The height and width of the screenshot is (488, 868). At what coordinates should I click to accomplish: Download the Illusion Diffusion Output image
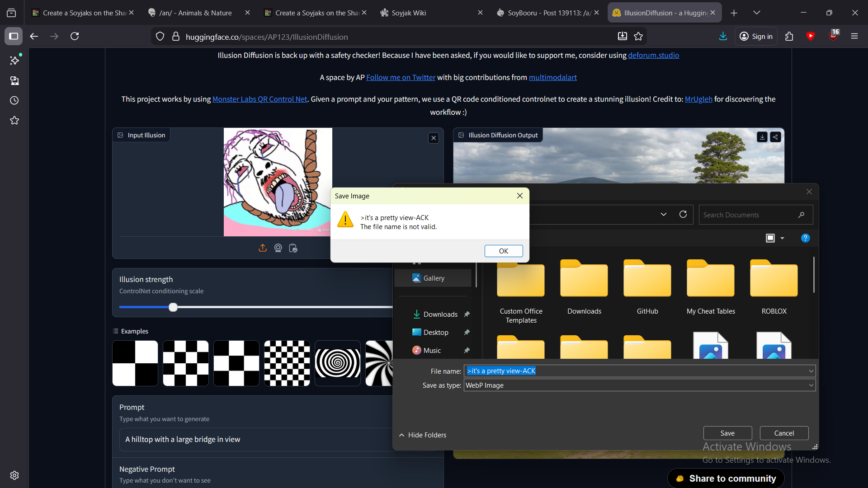(762, 136)
